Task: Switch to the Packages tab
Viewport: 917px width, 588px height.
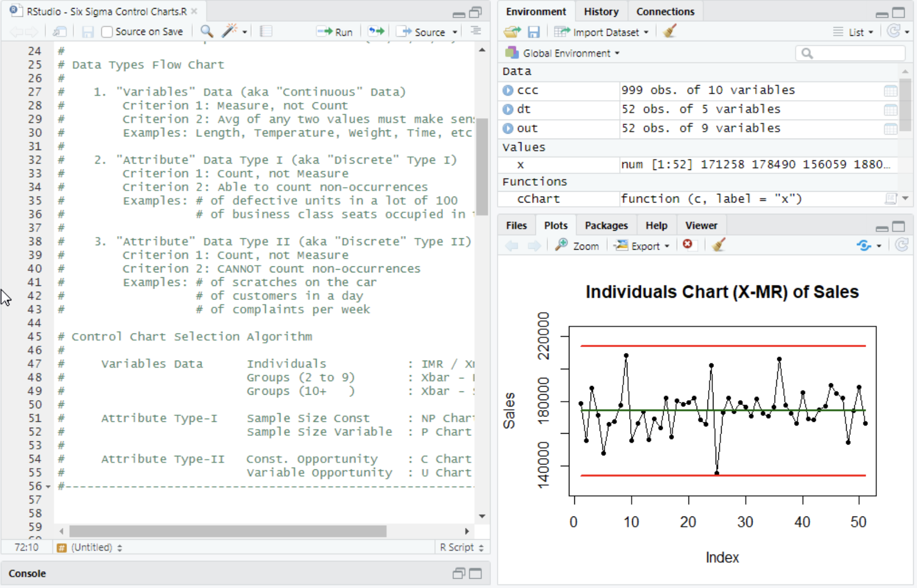Action: point(606,225)
